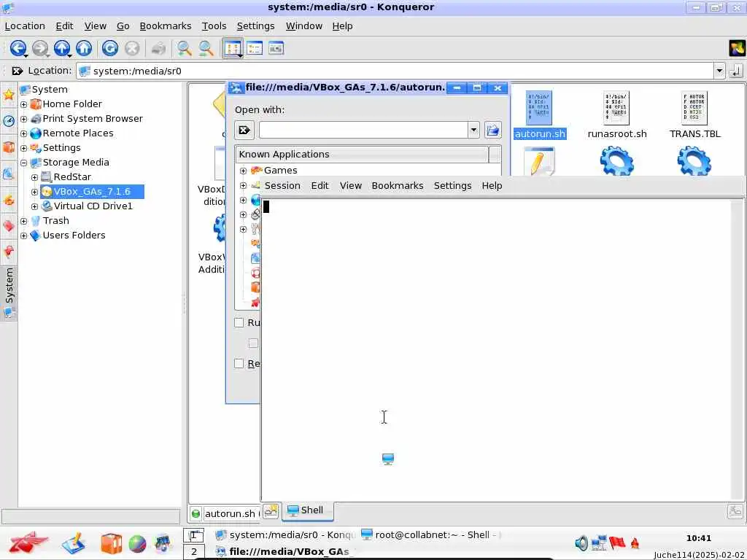
Task: Expand the Home Folder tree node
Action: coord(24,104)
